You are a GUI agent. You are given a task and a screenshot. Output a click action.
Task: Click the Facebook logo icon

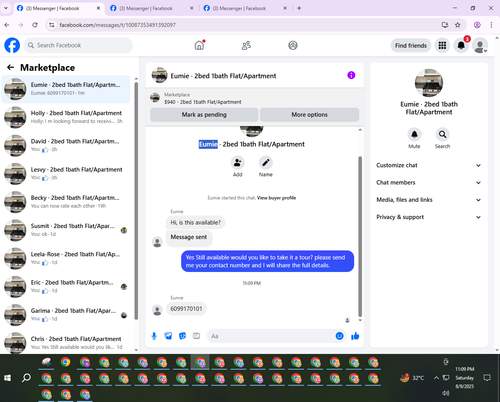12,45
